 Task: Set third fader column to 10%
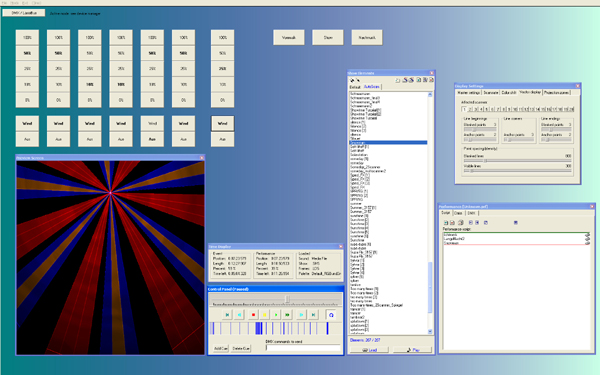point(90,84)
